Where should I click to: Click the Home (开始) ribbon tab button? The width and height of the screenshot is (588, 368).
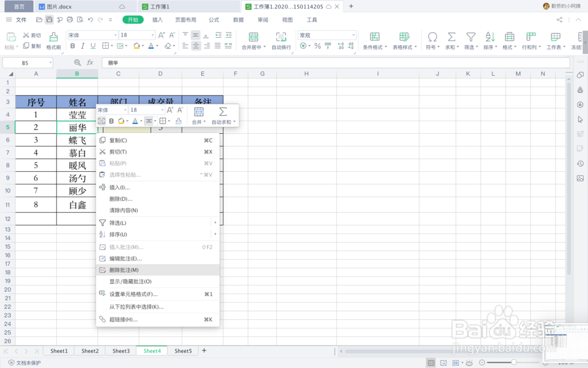[x=133, y=20]
